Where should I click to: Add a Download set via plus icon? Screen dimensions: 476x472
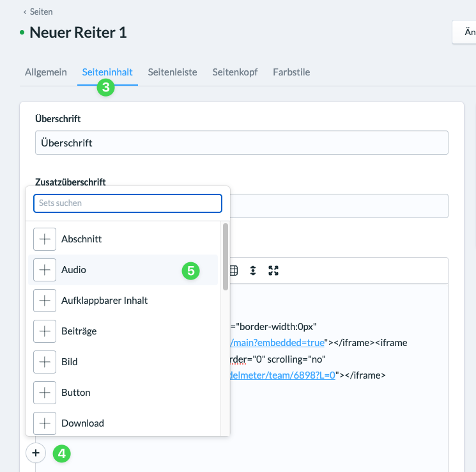[45, 423]
